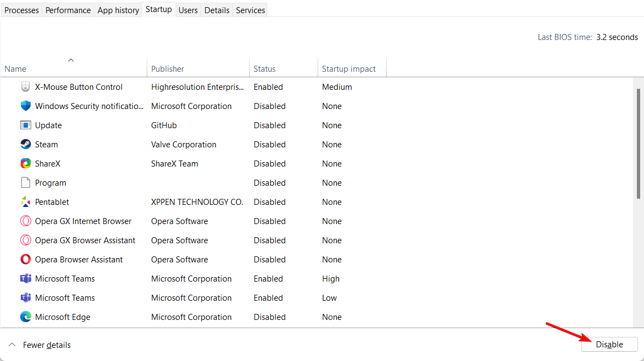Click the Pentablet app icon
The width and height of the screenshot is (644, 361).
tap(25, 202)
